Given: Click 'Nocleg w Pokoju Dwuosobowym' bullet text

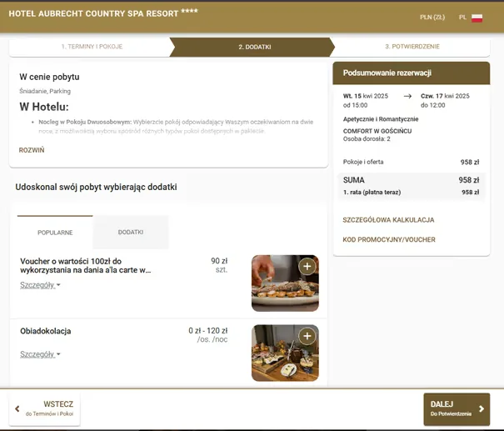Looking at the screenshot, I should (x=85, y=122).
